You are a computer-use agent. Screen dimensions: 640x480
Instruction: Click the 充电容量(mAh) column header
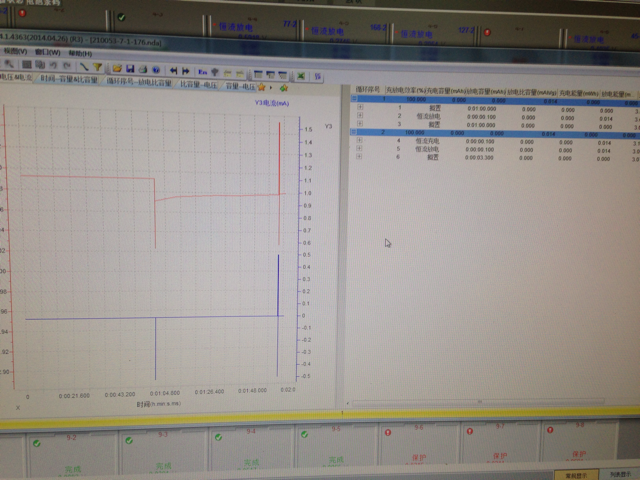[446, 91]
